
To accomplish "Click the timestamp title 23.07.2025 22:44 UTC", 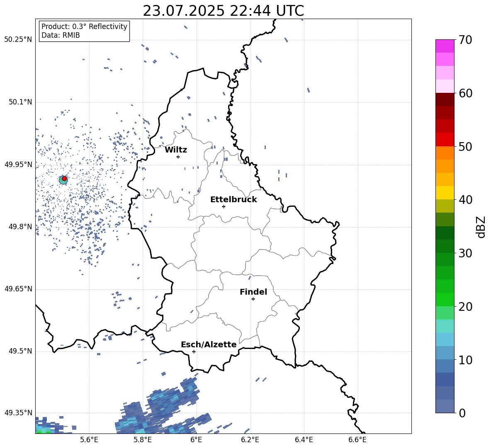I will tap(224, 11).
